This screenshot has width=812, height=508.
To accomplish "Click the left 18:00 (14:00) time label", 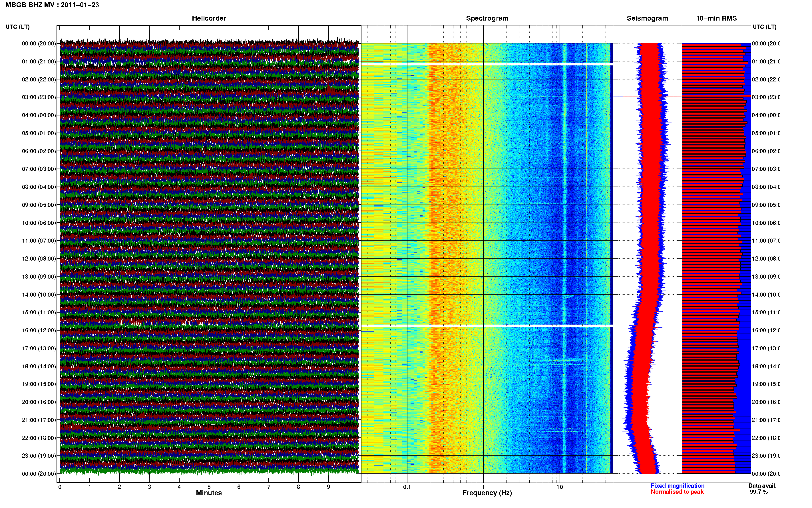I will [x=39, y=366].
